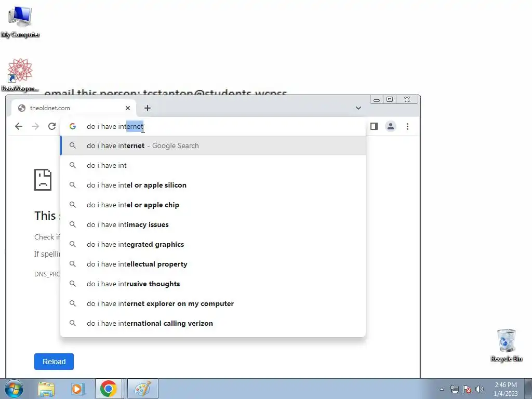Pick 'do i have integrated graphics' suggestion

tap(213, 244)
